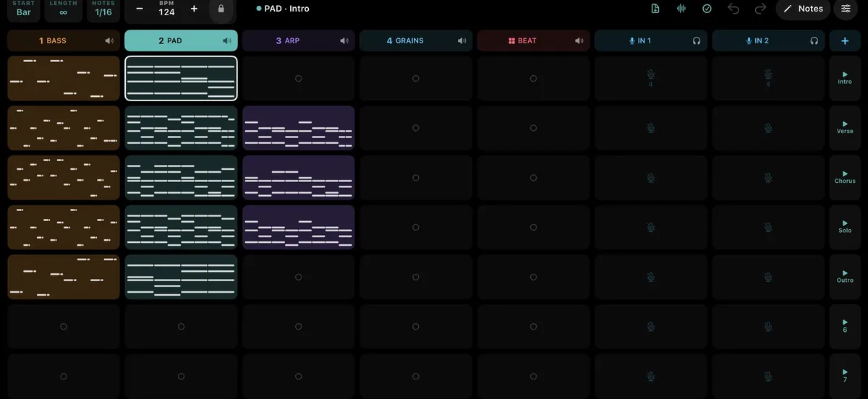Mute the ARP track speaker icon

(344, 40)
